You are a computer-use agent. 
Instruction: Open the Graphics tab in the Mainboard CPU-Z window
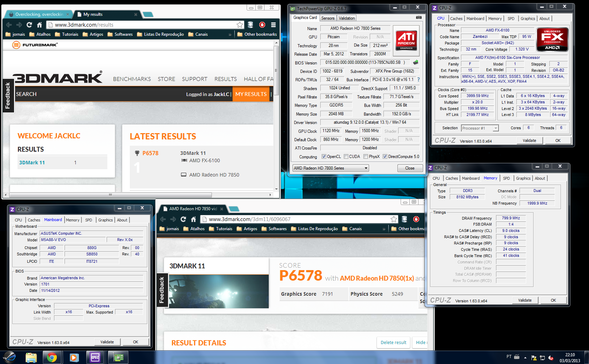pos(105,220)
